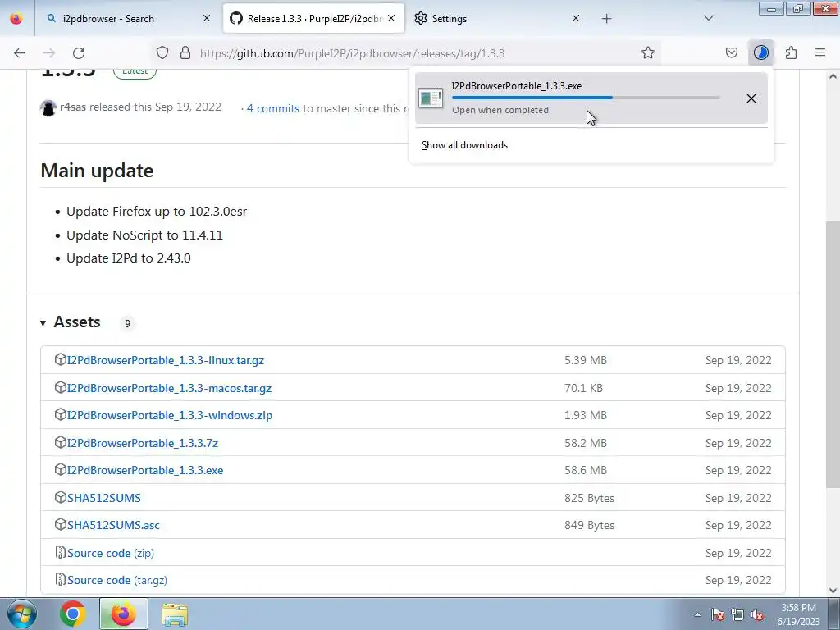Open the Firefox hamburger application menu

pyautogui.click(x=820, y=53)
